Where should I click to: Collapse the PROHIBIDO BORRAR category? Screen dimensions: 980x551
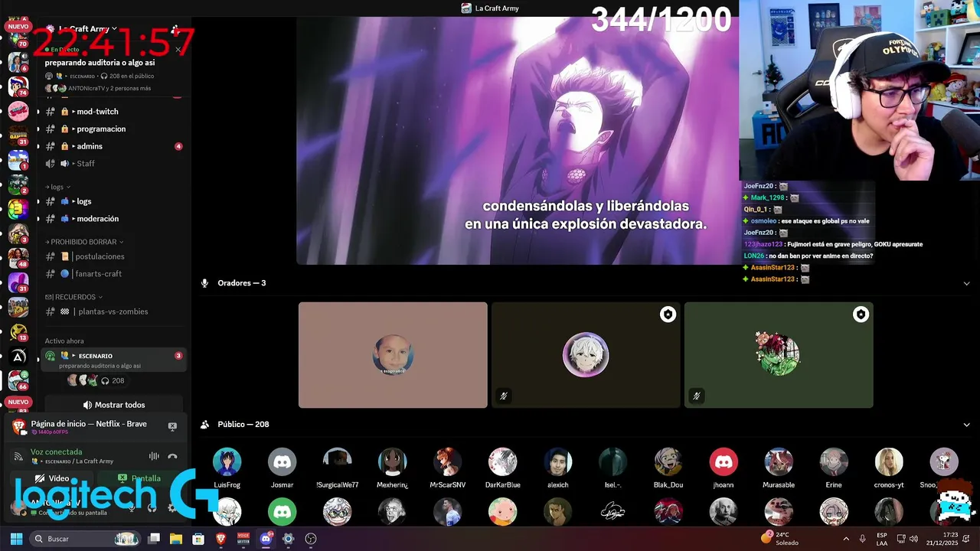84,242
